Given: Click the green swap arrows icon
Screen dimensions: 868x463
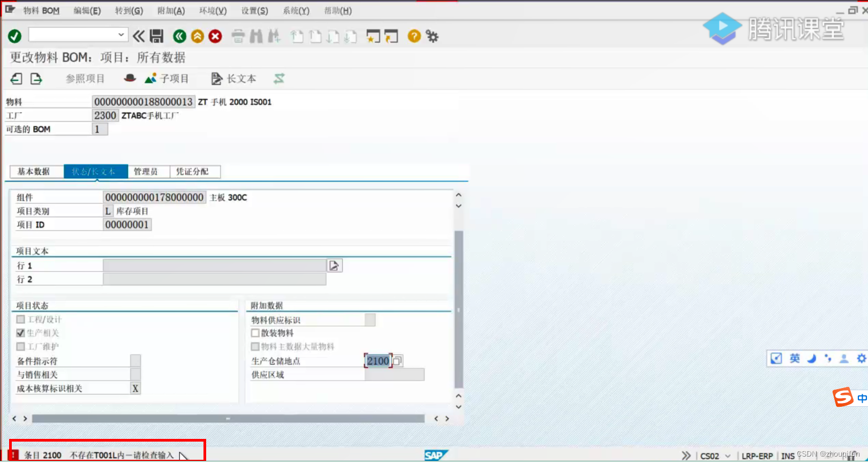Looking at the screenshot, I should click(x=279, y=79).
